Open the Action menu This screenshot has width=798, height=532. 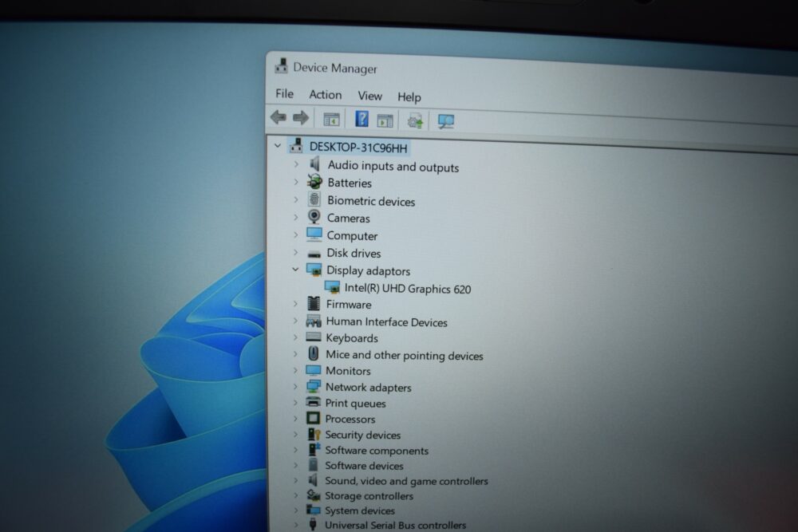(326, 95)
